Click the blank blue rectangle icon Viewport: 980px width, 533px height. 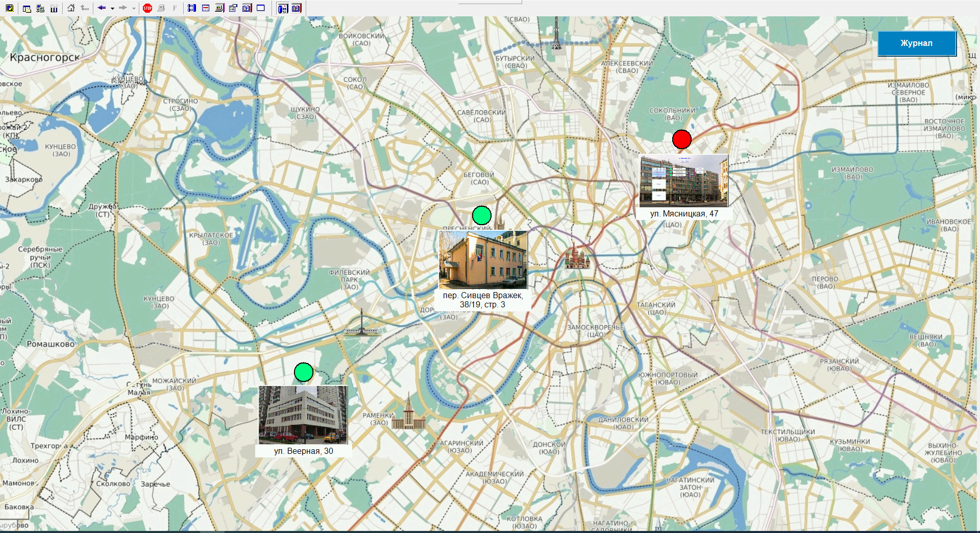point(260,8)
